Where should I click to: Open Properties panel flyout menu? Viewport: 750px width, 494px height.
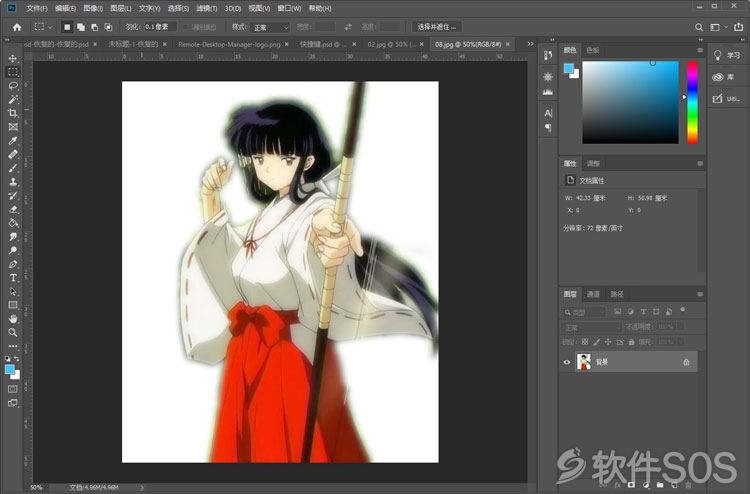700,164
